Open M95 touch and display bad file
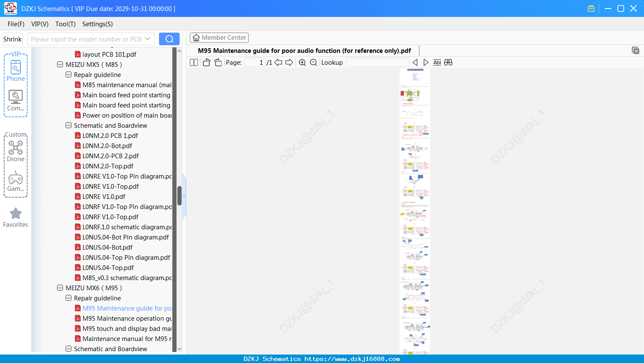 point(123,329)
